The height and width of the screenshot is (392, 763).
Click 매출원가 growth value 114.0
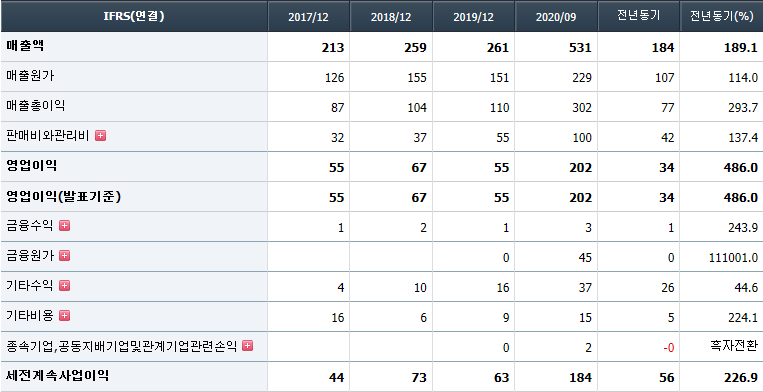(x=743, y=78)
